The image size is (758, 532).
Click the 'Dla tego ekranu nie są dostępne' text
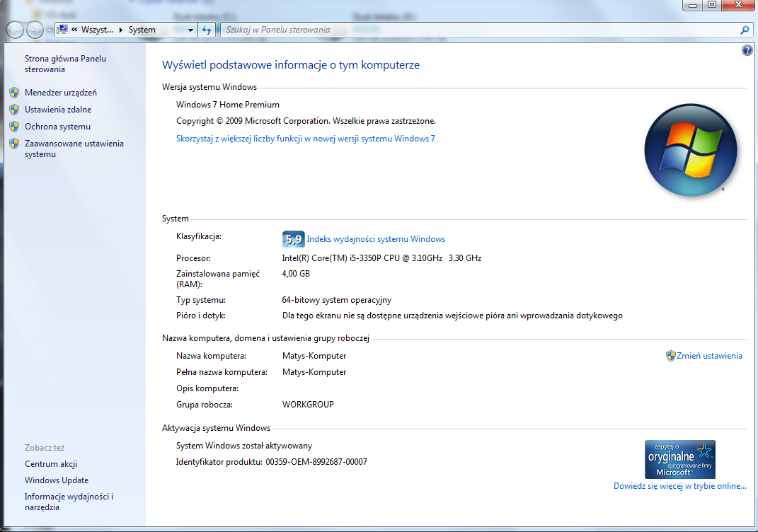452,316
